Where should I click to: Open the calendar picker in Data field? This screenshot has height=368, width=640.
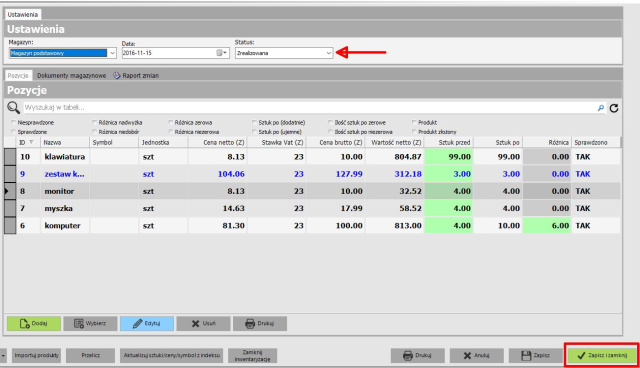[x=221, y=53]
